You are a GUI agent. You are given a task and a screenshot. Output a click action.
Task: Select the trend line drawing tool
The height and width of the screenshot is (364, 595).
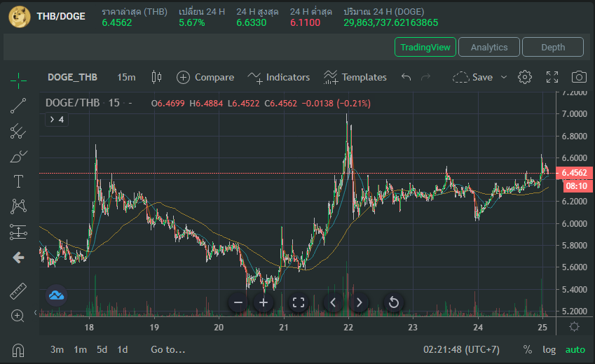[18, 106]
